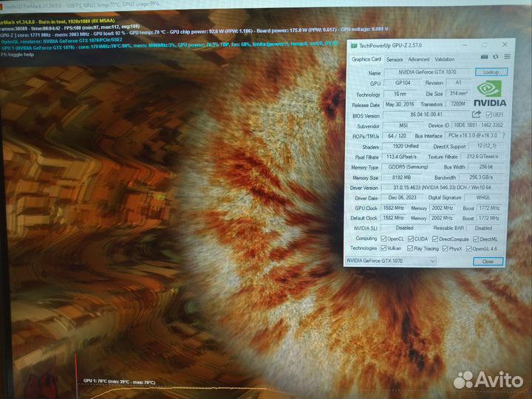Click the Texture Fillrate field 212.6 GTexel/s
The image size is (532, 399).
[x=482, y=157]
